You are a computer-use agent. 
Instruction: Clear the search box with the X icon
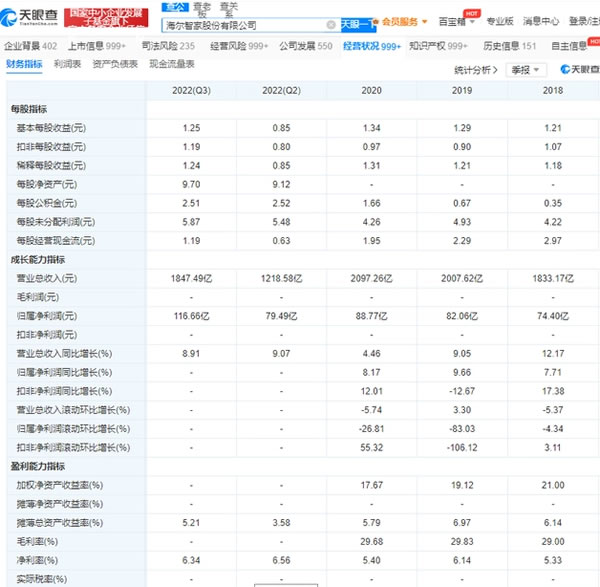[x=331, y=25]
